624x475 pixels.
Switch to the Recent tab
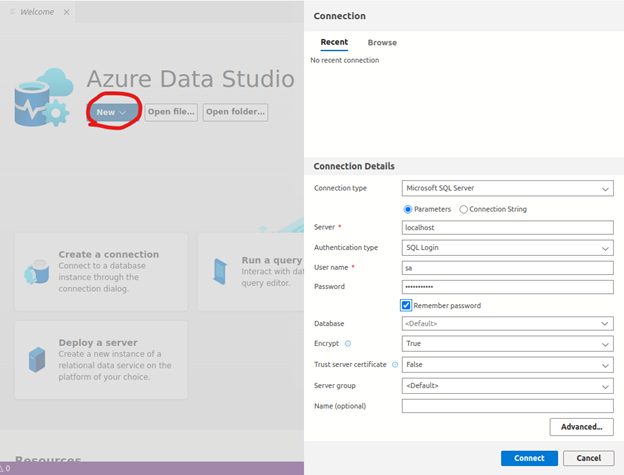(x=334, y=42)
